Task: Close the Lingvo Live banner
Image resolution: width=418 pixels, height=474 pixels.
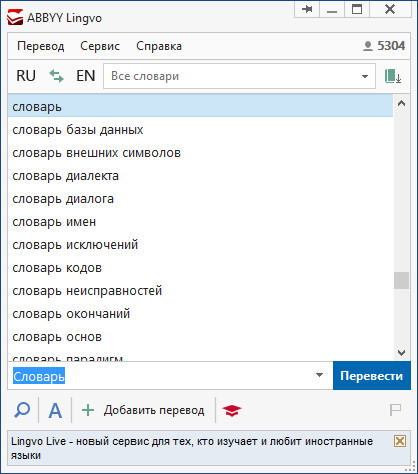Action: 400,441
